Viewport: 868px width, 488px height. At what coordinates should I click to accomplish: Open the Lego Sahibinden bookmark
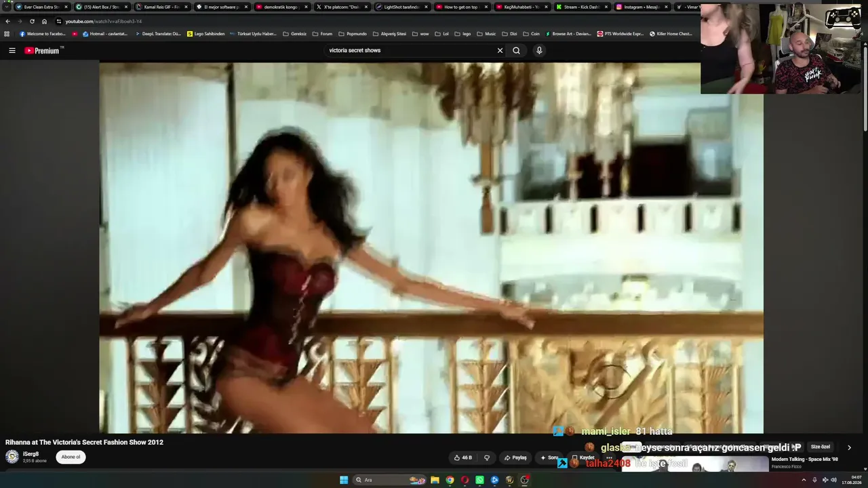coord(205,33)
